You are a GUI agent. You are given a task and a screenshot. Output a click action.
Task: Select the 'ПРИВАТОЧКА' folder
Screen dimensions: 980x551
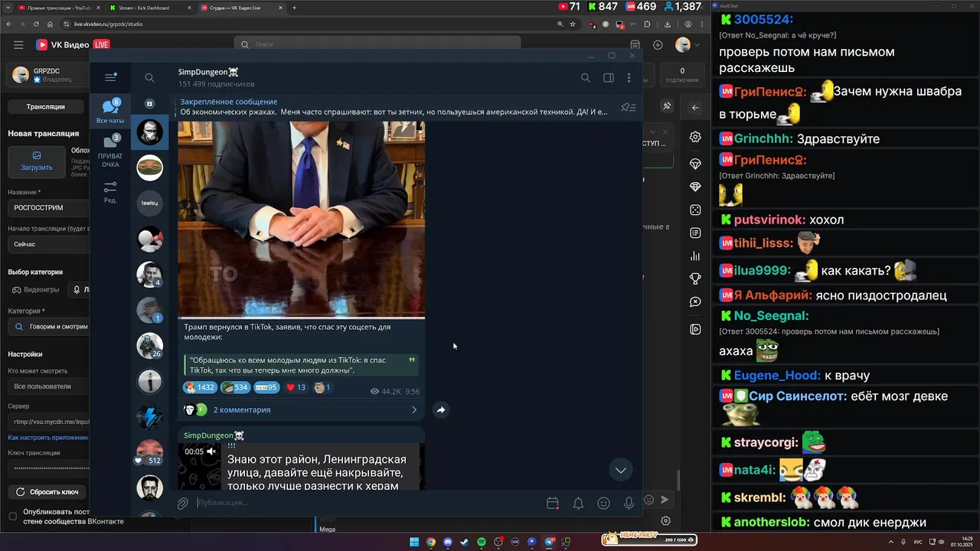[110, 152]
